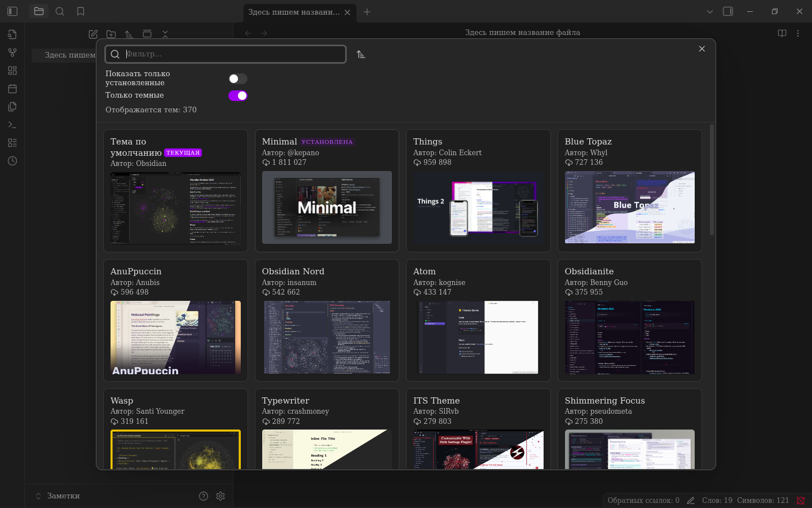Click the sort icon next to the theme filter
This screenshot has width=812, height=508.
(361, 54)
